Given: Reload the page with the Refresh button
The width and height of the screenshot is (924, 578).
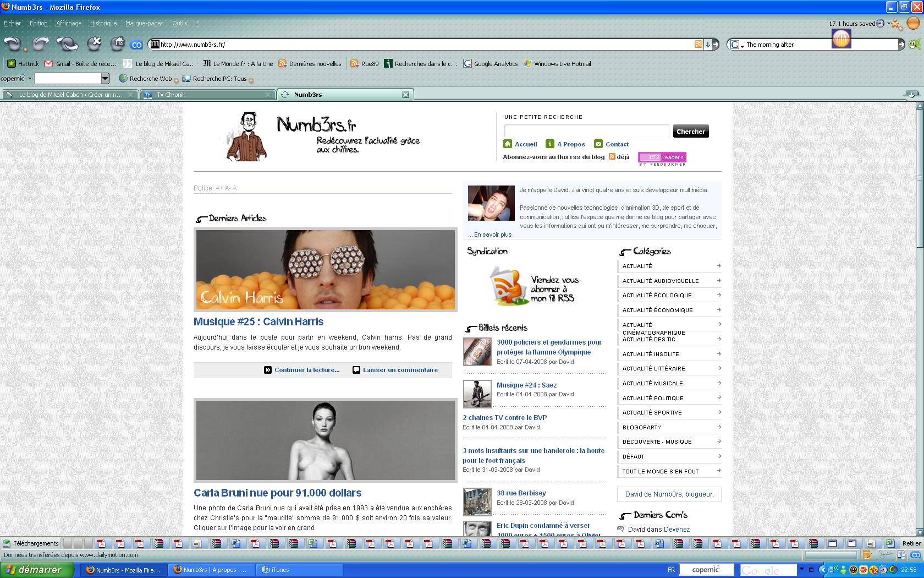Looking at the screenshot, I should click(x=67, y=44).
